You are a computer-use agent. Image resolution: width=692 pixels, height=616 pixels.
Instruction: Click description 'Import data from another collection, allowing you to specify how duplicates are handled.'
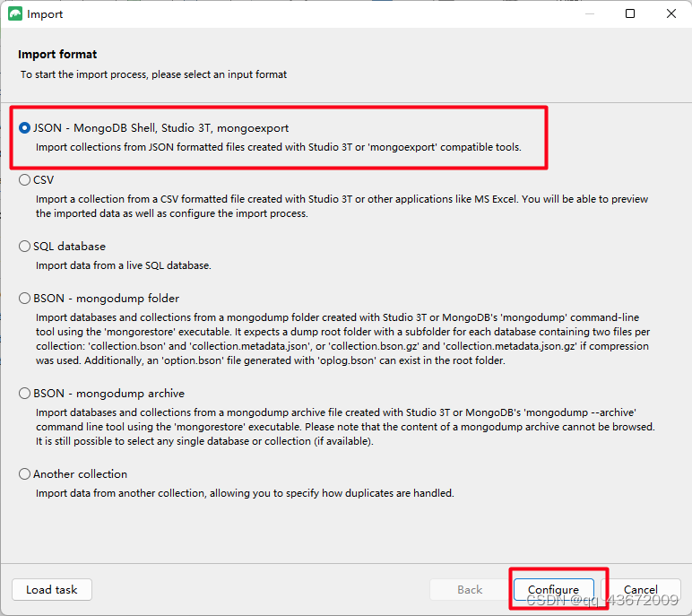(245, 493)
